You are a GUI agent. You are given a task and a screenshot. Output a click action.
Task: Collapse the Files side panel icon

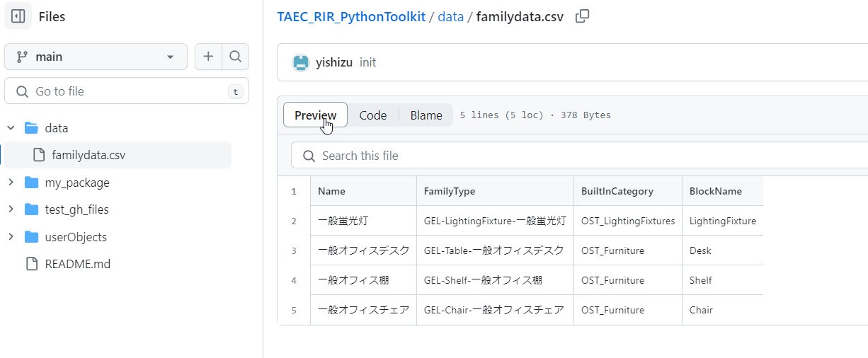tap(18, 16)
